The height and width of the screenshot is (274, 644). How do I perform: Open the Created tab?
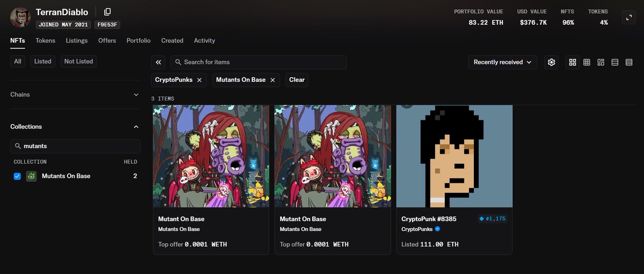tap(172, 40)
